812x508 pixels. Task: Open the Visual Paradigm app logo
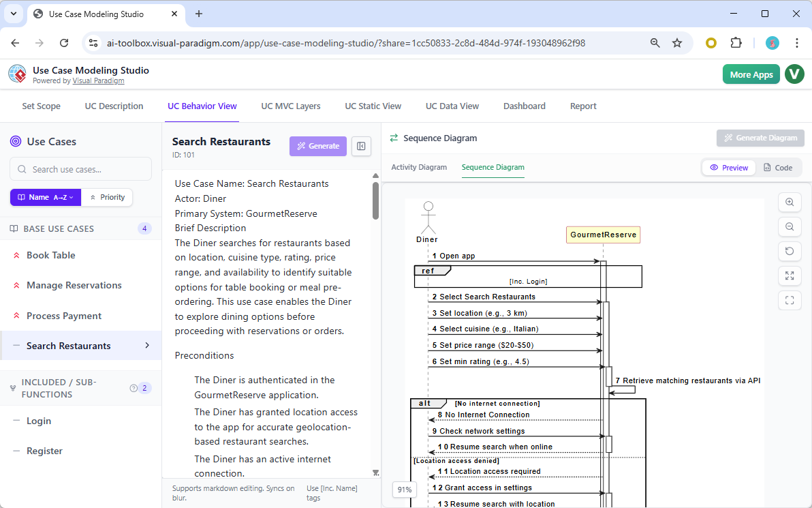pos(17,73)
